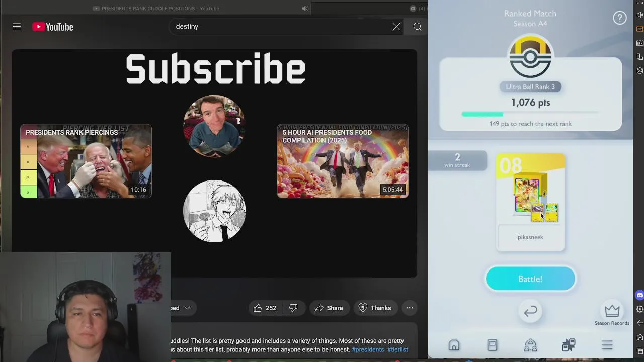This screenshot has width=644, height=362.
Task: Click emulator sidebar rotate screen icon
Action: (x=639, y=57)
